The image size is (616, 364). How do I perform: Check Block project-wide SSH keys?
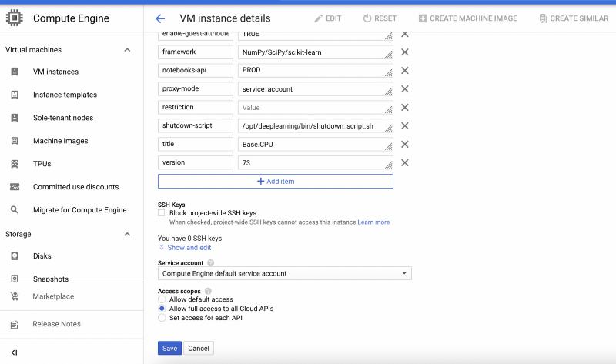[162, 213]
